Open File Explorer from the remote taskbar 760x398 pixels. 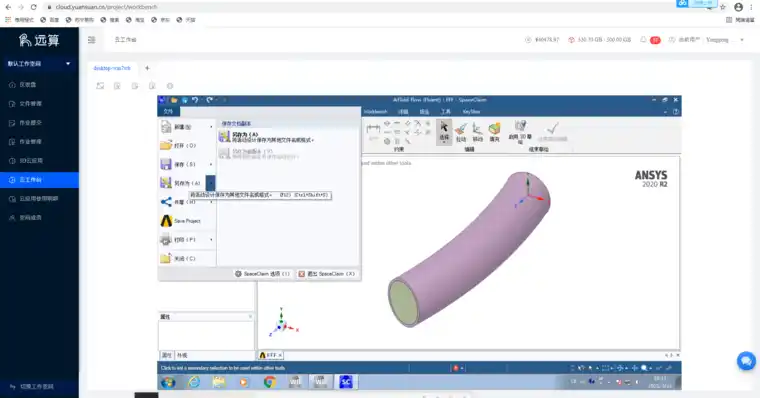tap(219, 382)
